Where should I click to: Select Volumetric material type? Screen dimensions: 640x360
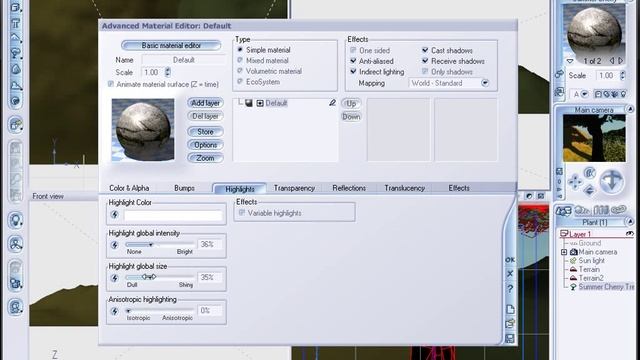(240, 71)
